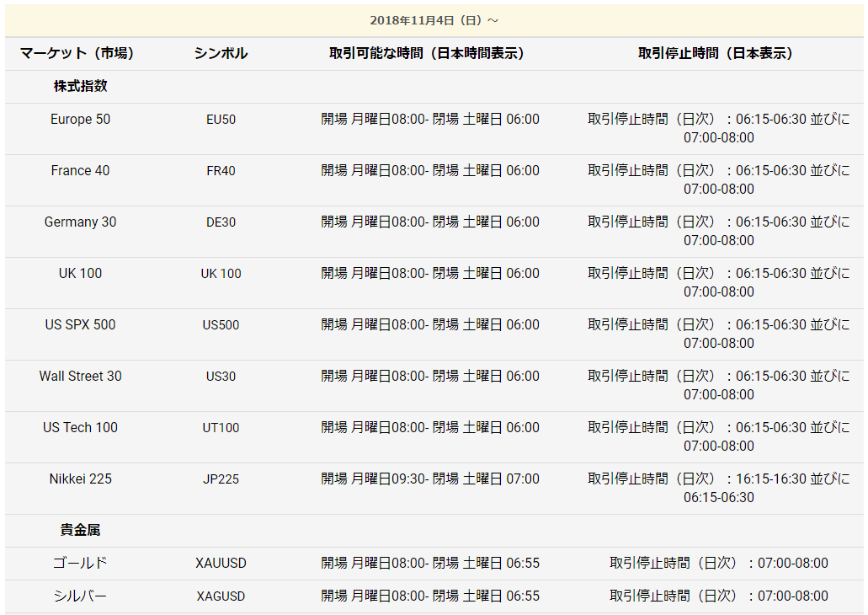Image resolution: width=868 pixels, height=615 pixels.
Task: Click trading hours in Wall Street 30 row
Action: pyautogui.click(x=430, y=377)
